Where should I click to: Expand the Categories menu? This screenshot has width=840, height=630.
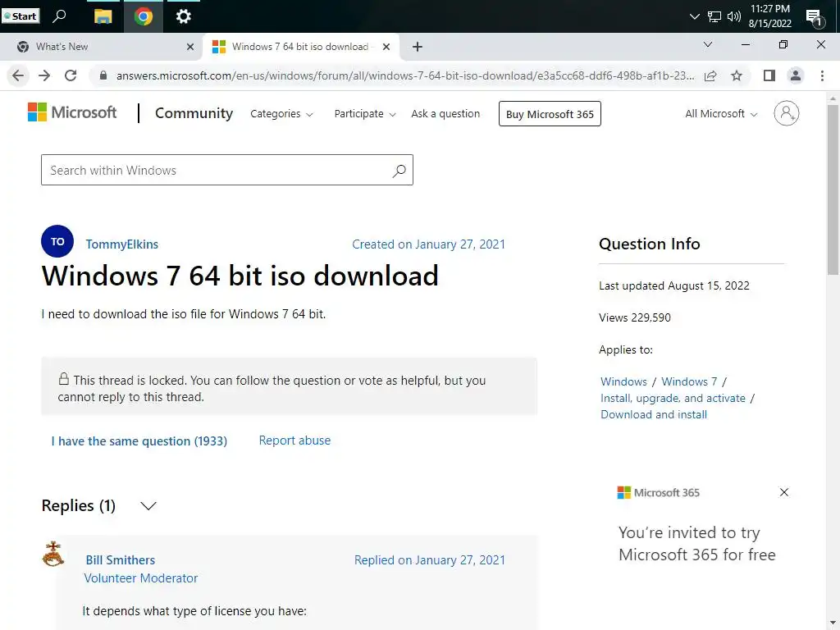tap(281, 113)
